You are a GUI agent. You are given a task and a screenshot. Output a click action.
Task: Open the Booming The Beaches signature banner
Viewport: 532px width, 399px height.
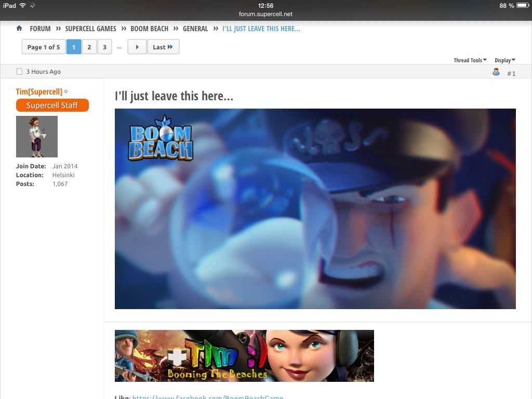pyautogui.click(x=244, y=356)
